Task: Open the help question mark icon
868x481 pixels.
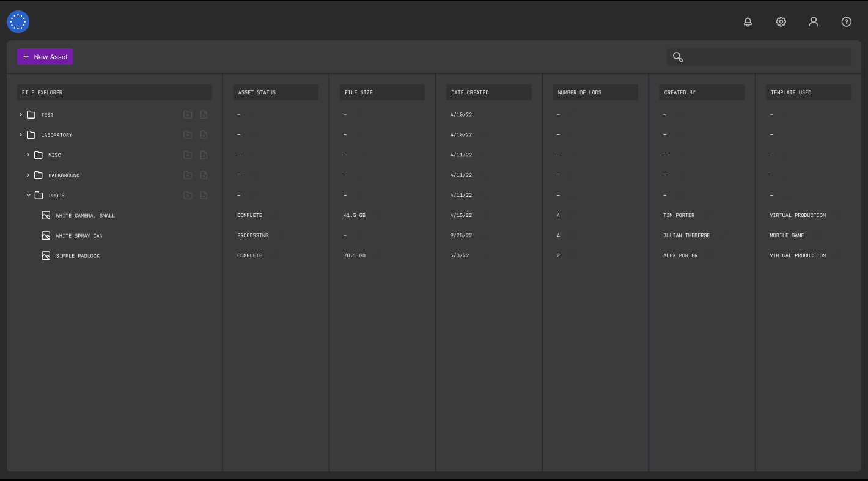Action: point(847,21)
